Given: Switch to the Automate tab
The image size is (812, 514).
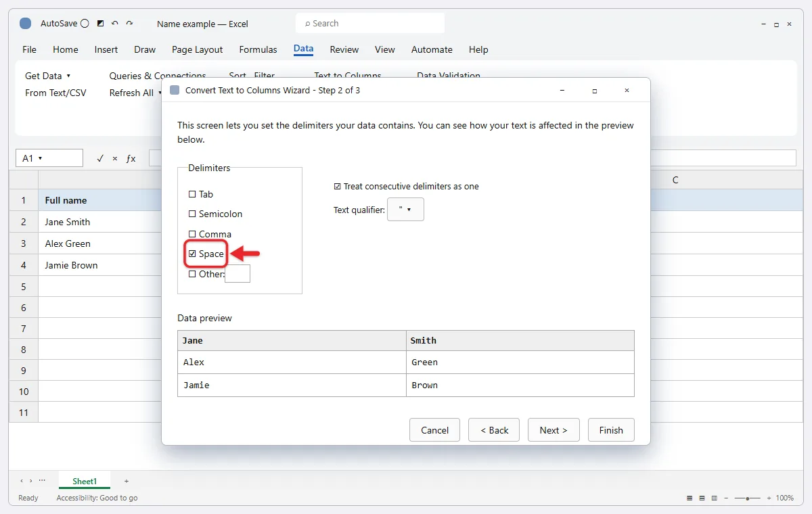Looking at the screenshot, I should (432, 49).
